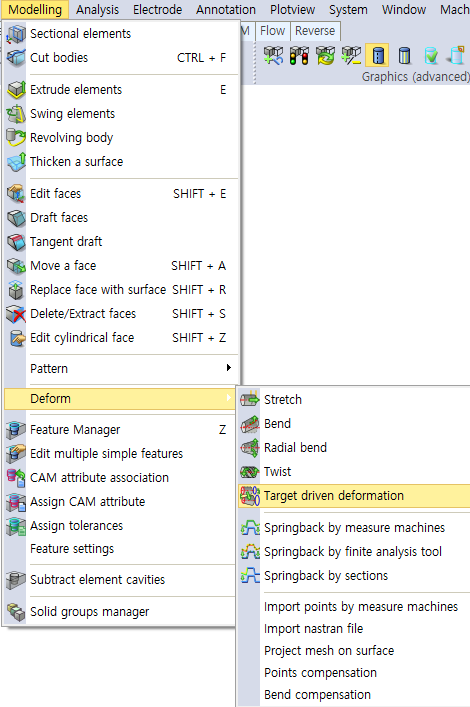Click the traffic light toolbar icon
Screen dimensions: 470x707
click(299, 55)
